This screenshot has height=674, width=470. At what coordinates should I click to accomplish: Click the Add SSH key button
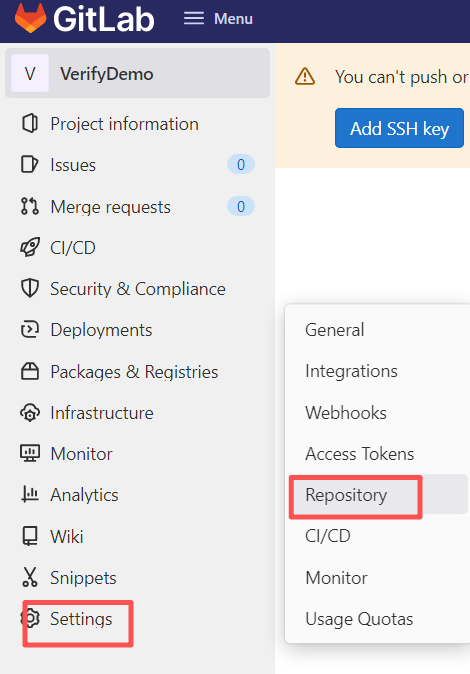[x=399, y=128]
